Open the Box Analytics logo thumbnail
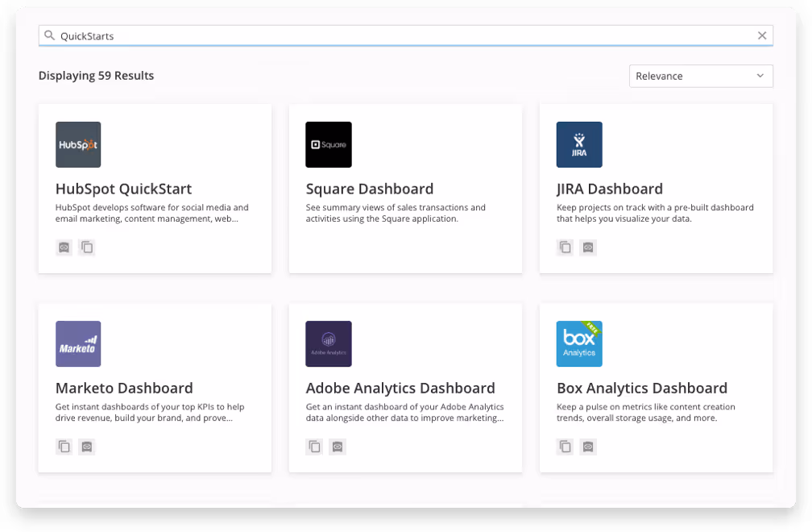This screenshot has height=532, width=812. [x=579, y=343]
